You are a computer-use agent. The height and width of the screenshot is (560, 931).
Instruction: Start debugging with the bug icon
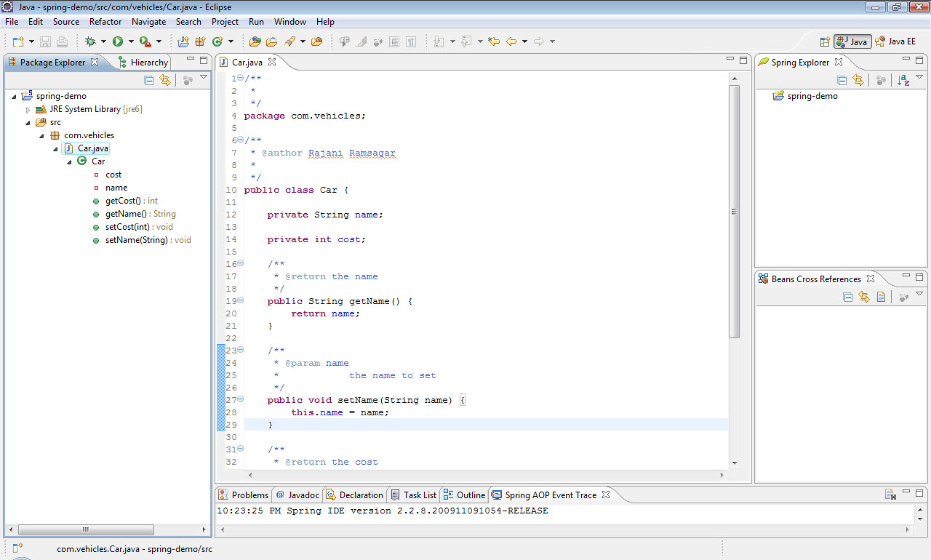(x=90, y=41)
